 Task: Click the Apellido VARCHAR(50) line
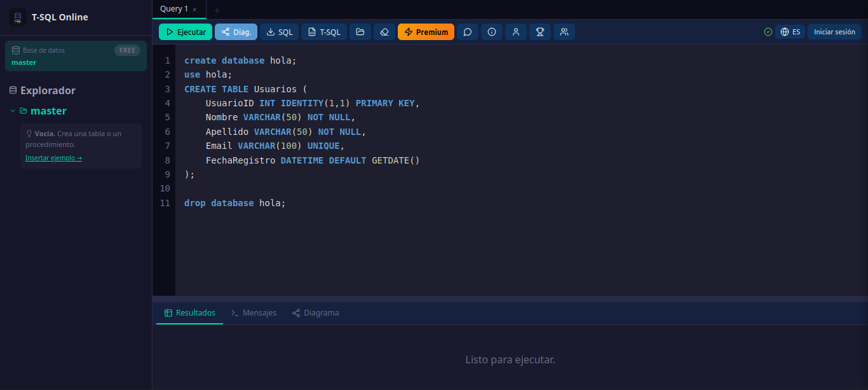pos(286,132)
